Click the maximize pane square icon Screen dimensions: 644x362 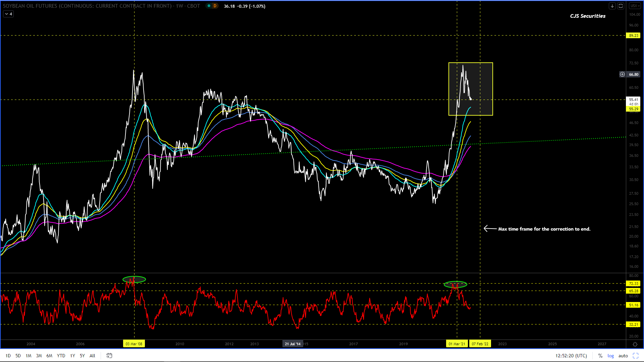pos(621,6)
